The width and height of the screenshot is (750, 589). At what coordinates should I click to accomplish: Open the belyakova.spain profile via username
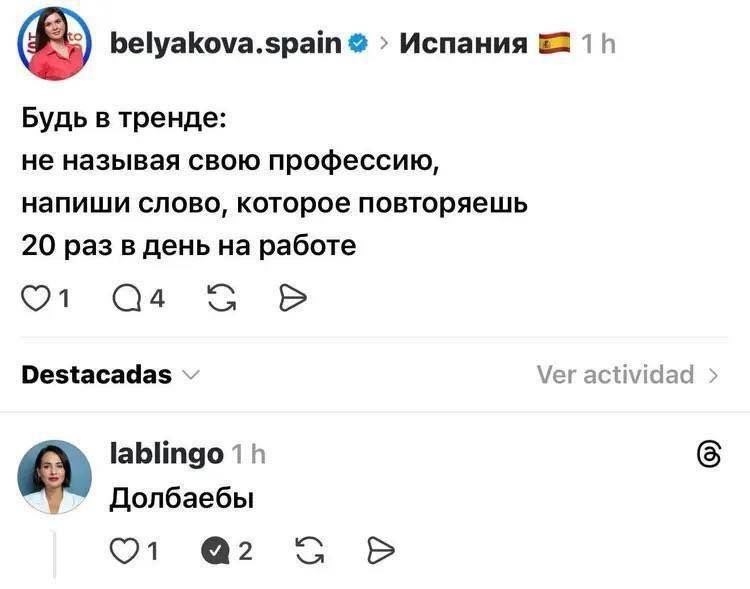(225, 44)
